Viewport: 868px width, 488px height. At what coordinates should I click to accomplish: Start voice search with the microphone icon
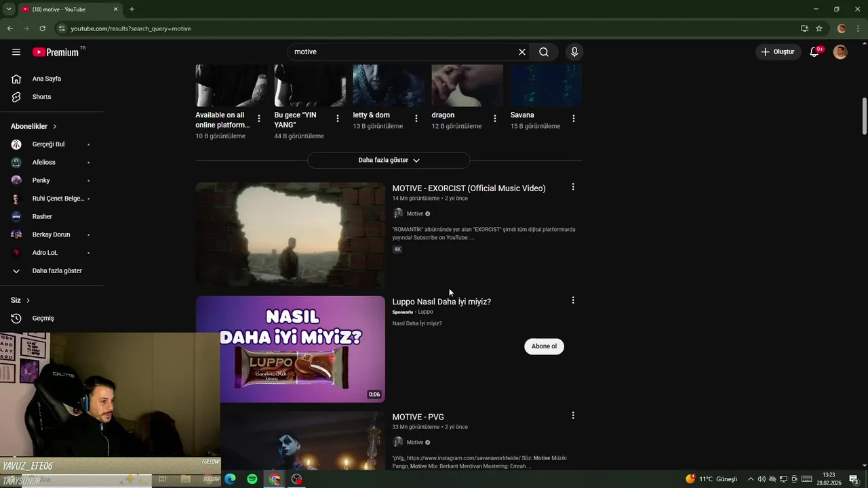tap(574, 52)
